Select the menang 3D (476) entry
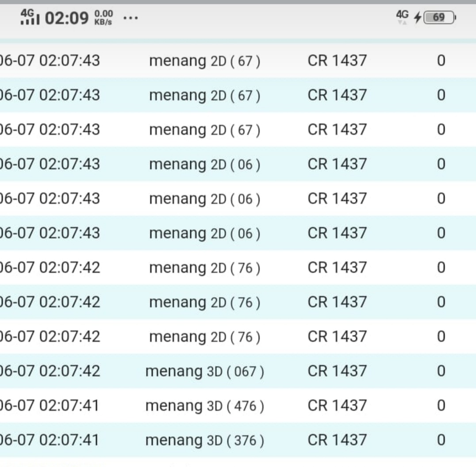This screenshot has width=476, height=467. (x=204, y=406)
